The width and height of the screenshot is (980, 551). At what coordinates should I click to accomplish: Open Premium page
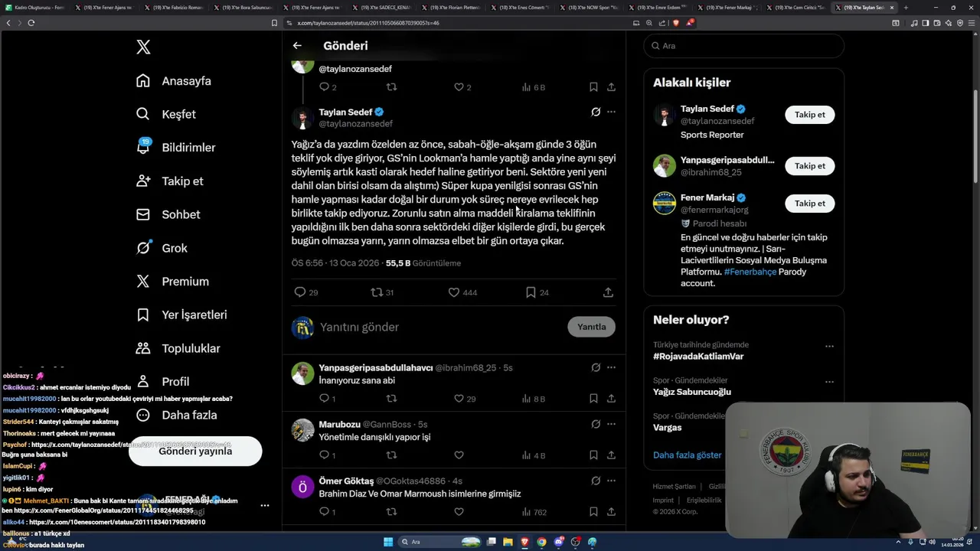coord(172,282)
